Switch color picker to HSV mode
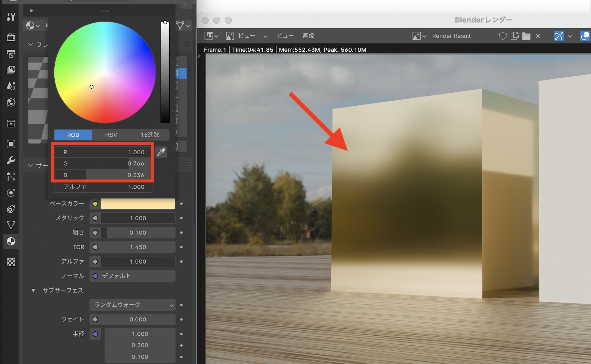This screenshot has height=364, width=591. point(111,135)
